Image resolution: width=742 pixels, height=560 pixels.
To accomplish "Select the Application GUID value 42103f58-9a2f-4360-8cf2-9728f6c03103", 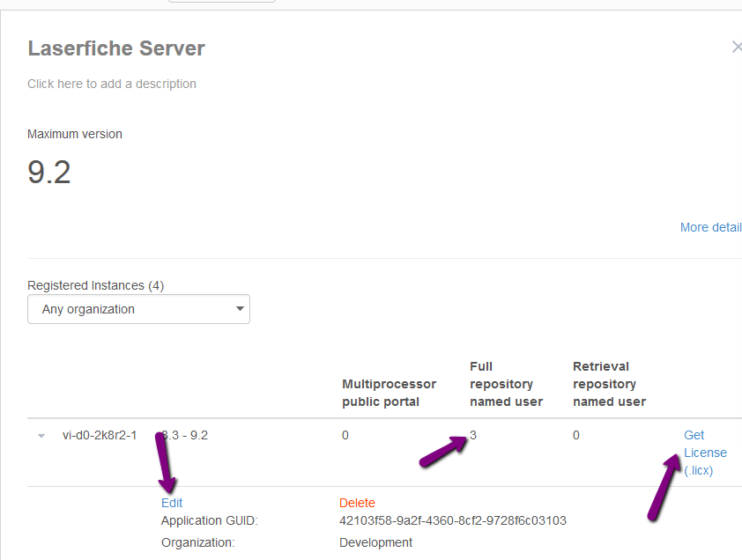I will coord(453,520).
